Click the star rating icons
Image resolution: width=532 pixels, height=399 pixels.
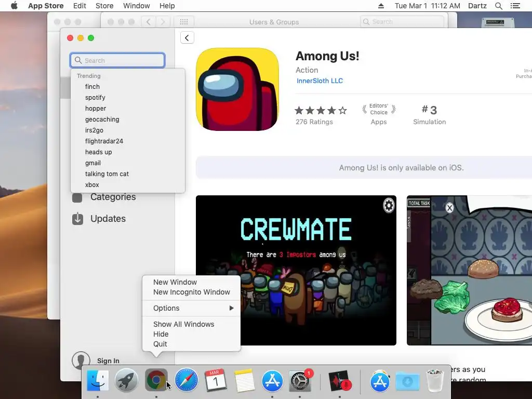pyautogui.click(x=321, y=110)
